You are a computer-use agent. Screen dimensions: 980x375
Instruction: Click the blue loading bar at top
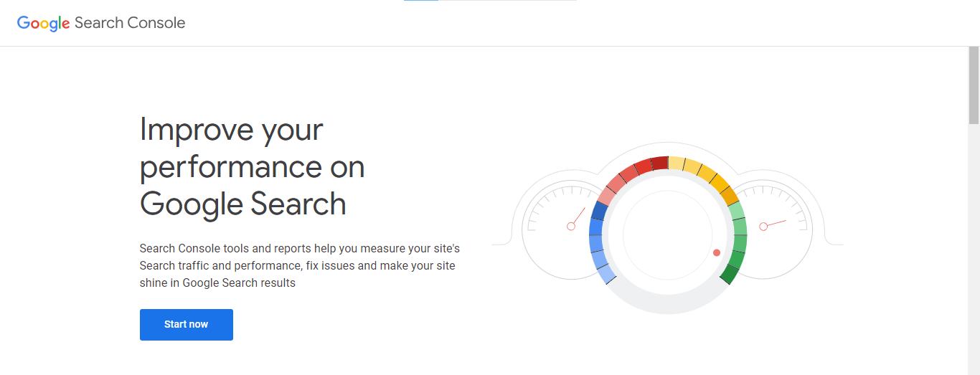click(x=421, y=1)
